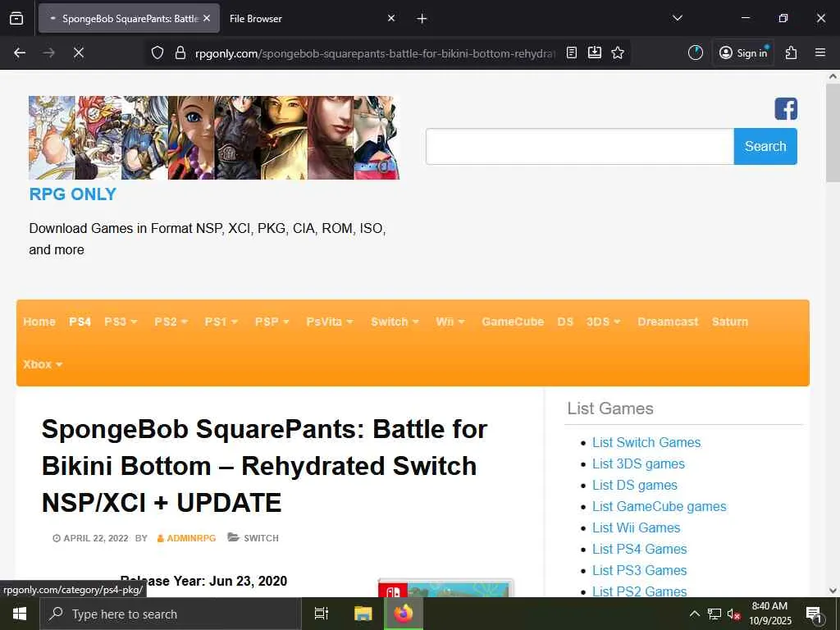Click the site search input field
This screenshot has height=630, width=840.
[x=580, y=146]
